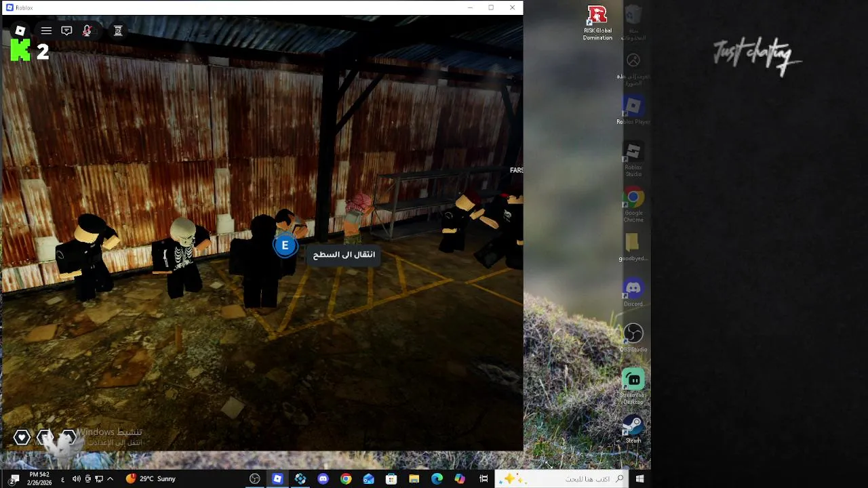Click the blue E interaction prompt
The image size is (868, 488).
[x=285, y=245]
